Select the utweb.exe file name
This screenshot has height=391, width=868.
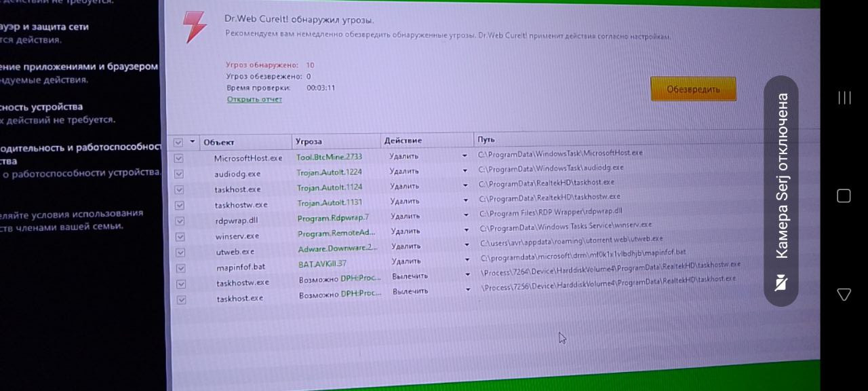[x=235, y=252]
